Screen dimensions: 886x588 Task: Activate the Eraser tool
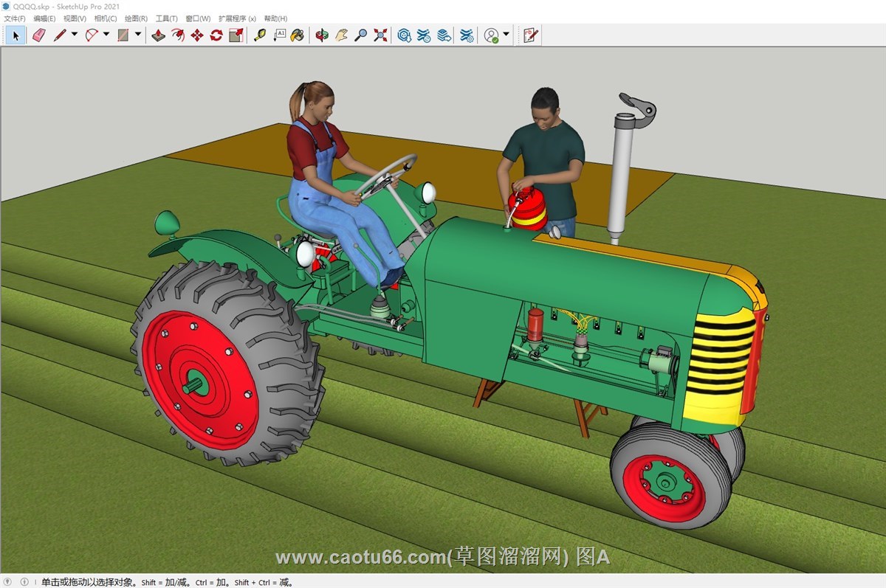pos(39,35)
